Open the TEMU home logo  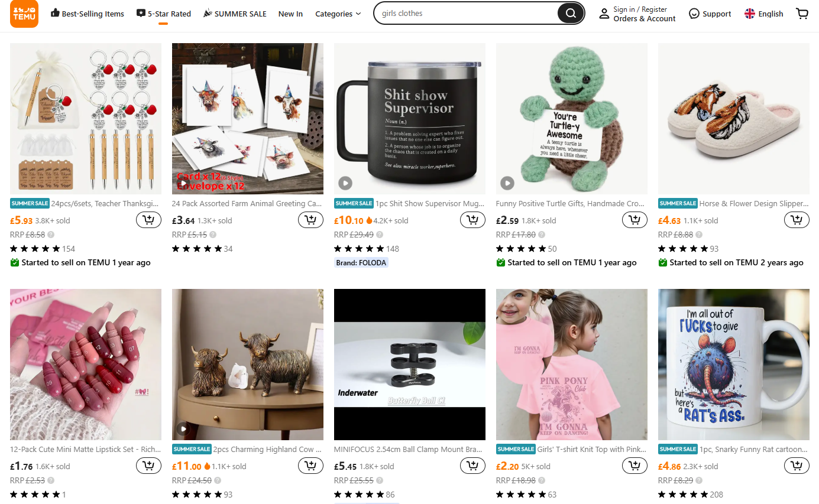pyautogui.click(x=24, y=14)
